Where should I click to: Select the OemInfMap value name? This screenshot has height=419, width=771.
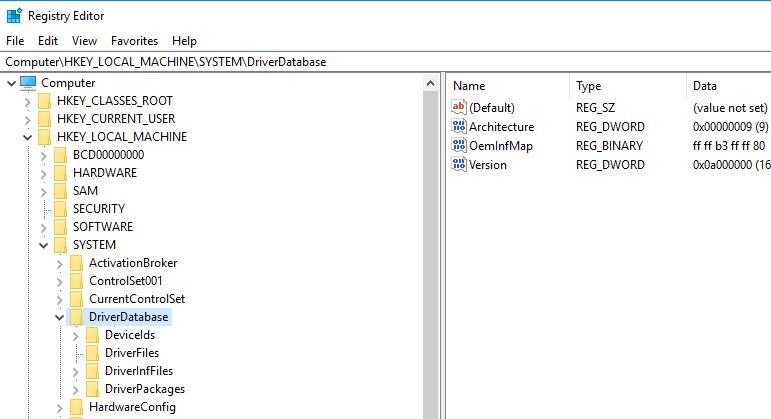501,146
